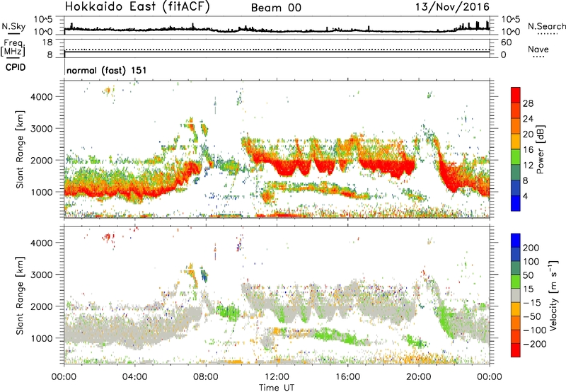Click the '04:00' time axis tick label
This screenshot has height=392, width=566.
click(x=135, y=377)
